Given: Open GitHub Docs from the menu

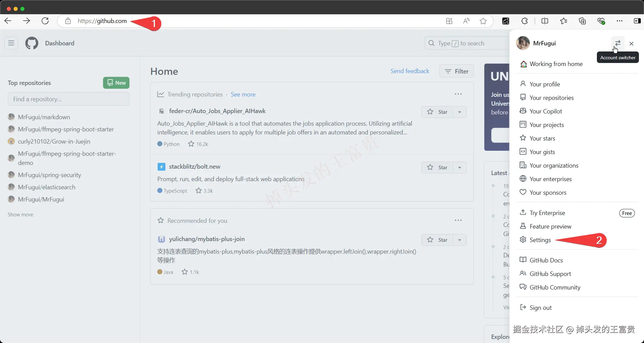Looking at the screenshot, I should (577, 260).
